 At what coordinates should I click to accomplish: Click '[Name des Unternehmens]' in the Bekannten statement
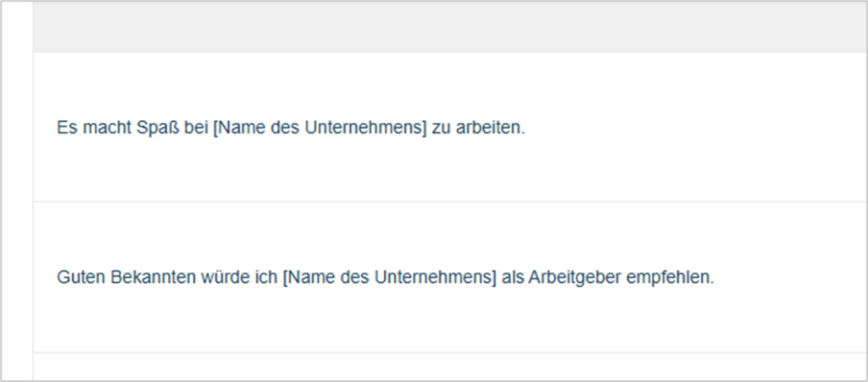390,278
